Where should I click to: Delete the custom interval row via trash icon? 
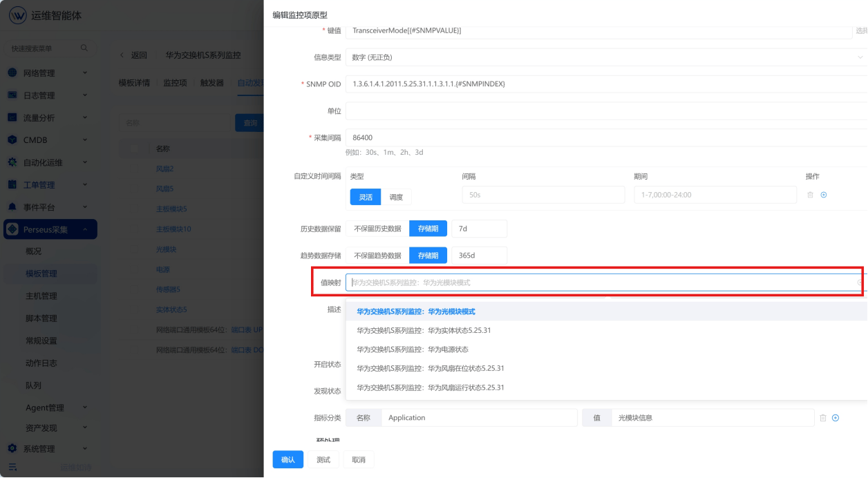810,195
